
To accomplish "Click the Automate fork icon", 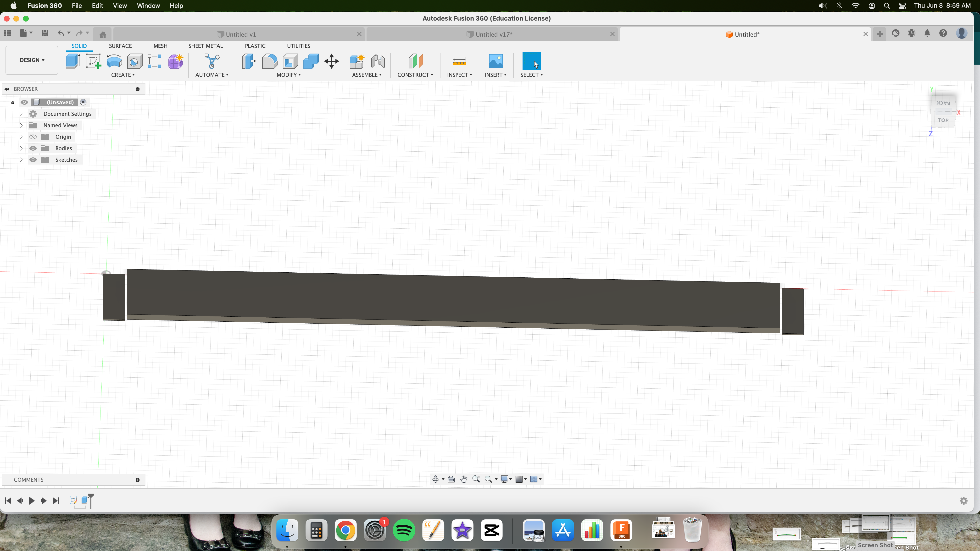I will [212, 61].
